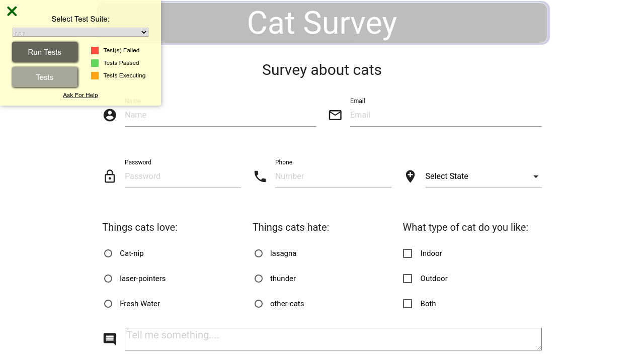
Task: Focus the Email input field
Action: tap(446, 115)
